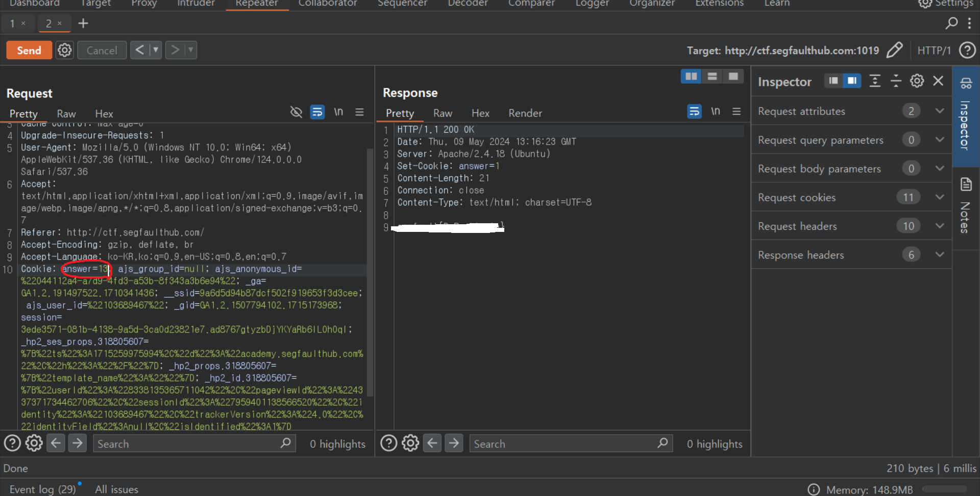Viewport: 980px width, 496px height.
Task: Open the Intruder tab
Action: click(196, 4)
